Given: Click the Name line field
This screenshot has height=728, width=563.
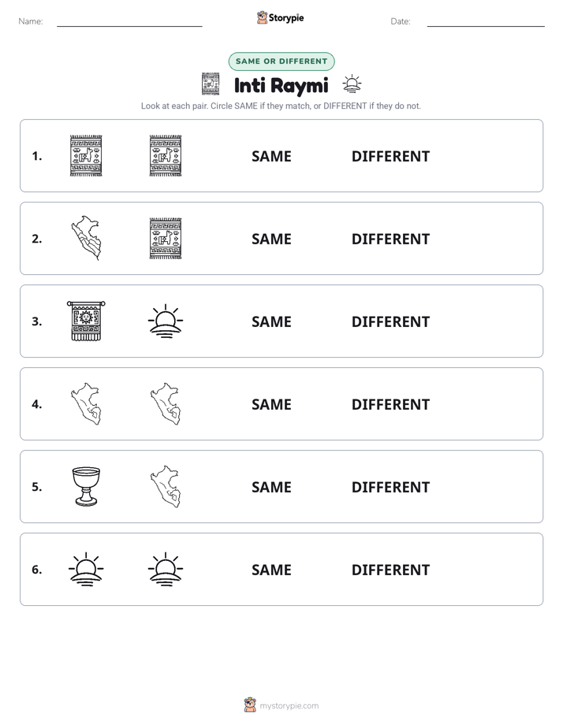Looking at the screenshot, I should (129, 21).
